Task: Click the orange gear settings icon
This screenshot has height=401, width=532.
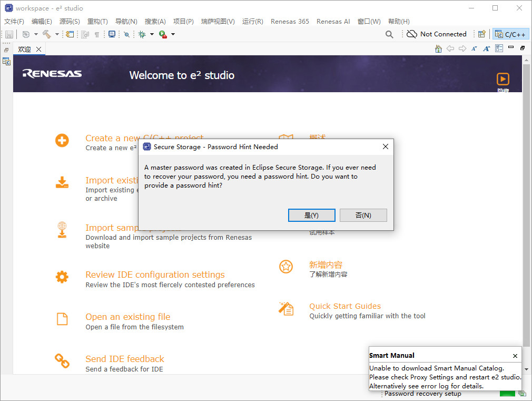Action: [x=62, y=277]
